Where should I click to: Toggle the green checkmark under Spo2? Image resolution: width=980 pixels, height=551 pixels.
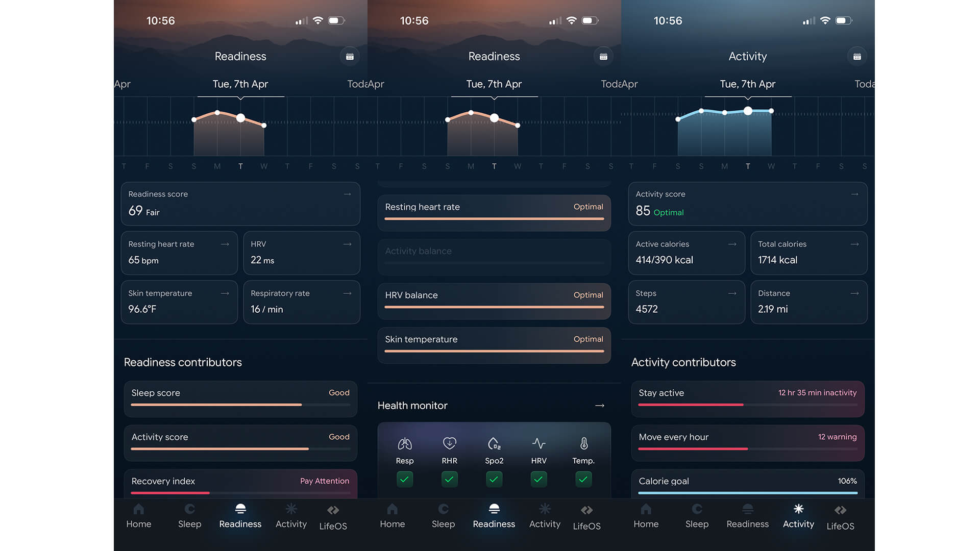coord(494,479)
